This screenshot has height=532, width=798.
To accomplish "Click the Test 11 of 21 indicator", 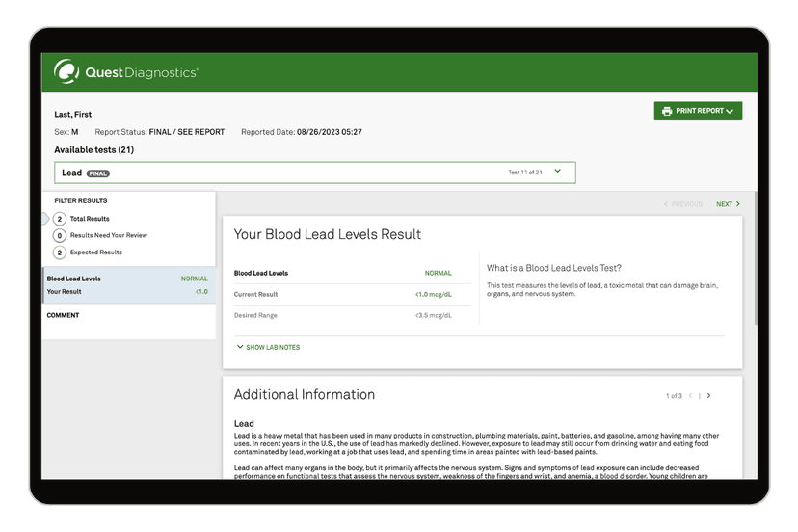I will click(525, 173).
